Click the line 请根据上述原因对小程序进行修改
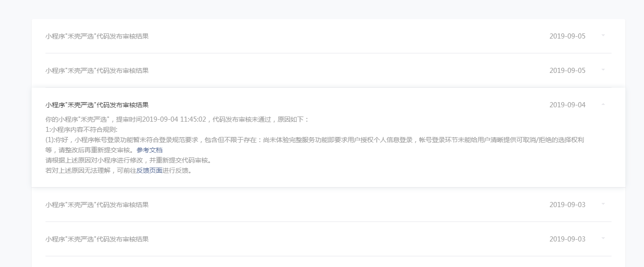The image size is (644, 267). (x=129, y=160)
